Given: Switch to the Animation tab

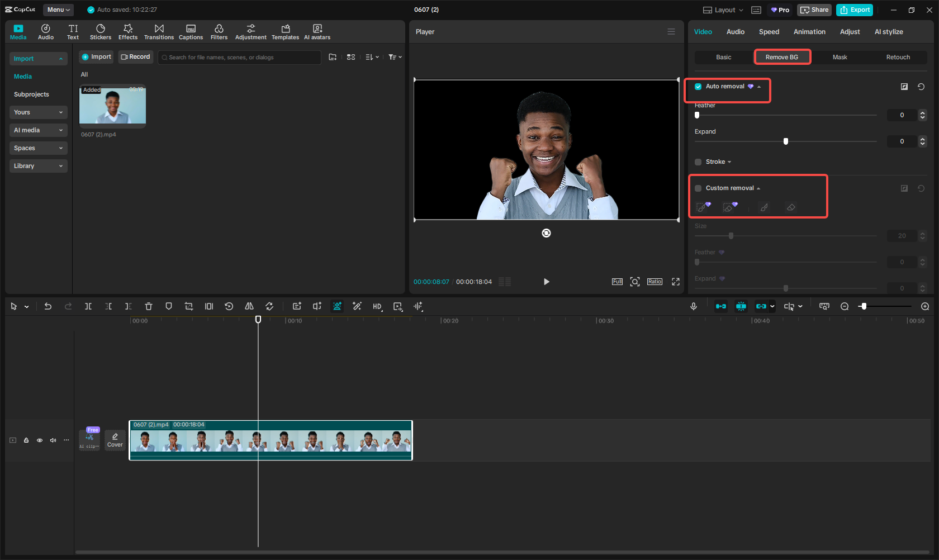Looking at the screenshot, I should (x=809, y=32).
